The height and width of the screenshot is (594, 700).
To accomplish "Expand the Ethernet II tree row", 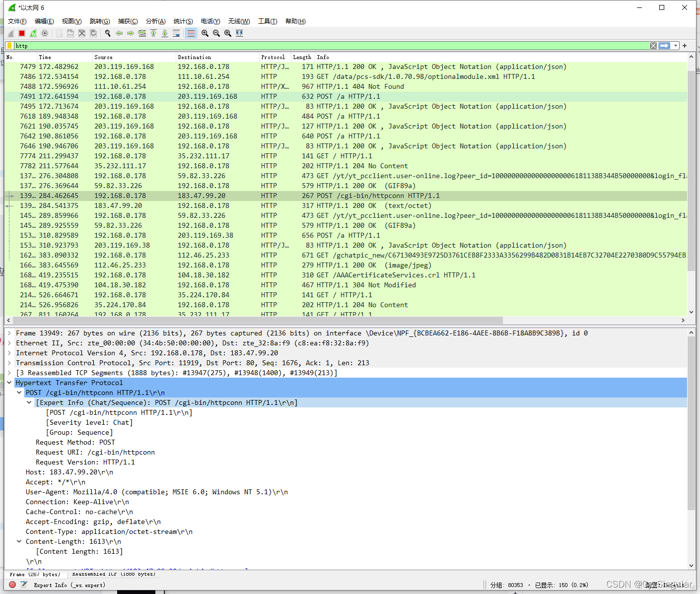I will (x=9, y=343).
